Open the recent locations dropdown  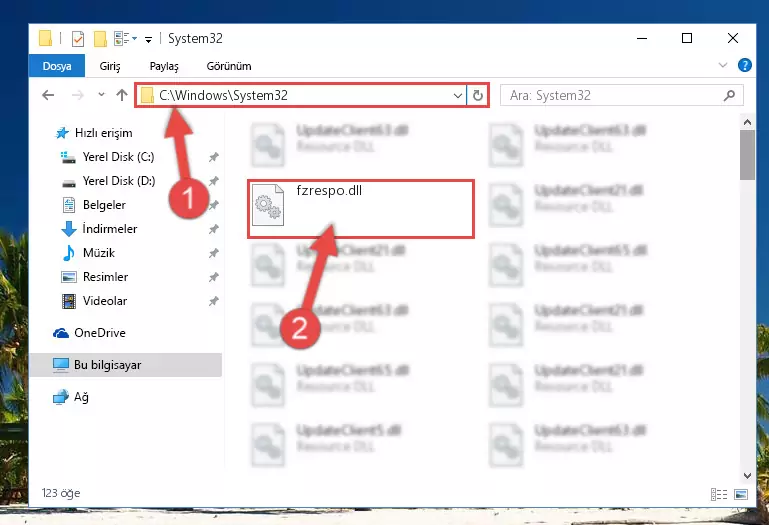coord(101,94)
